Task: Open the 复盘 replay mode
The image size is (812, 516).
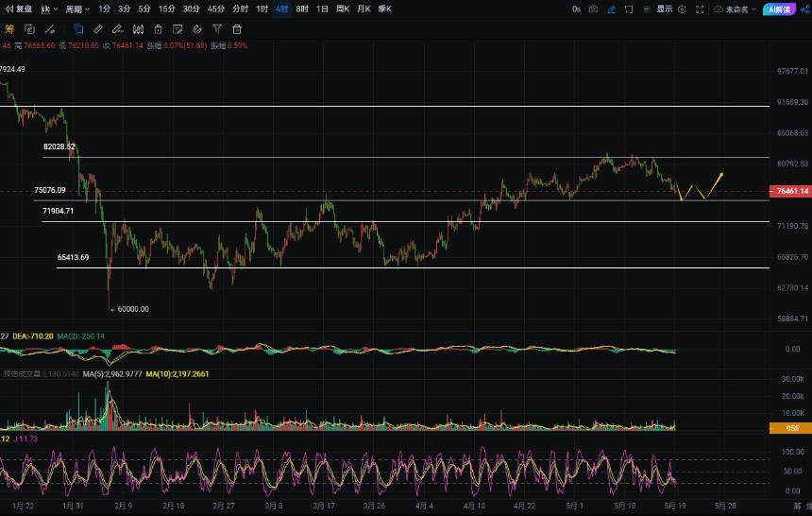Action: (x=19, y=9)
